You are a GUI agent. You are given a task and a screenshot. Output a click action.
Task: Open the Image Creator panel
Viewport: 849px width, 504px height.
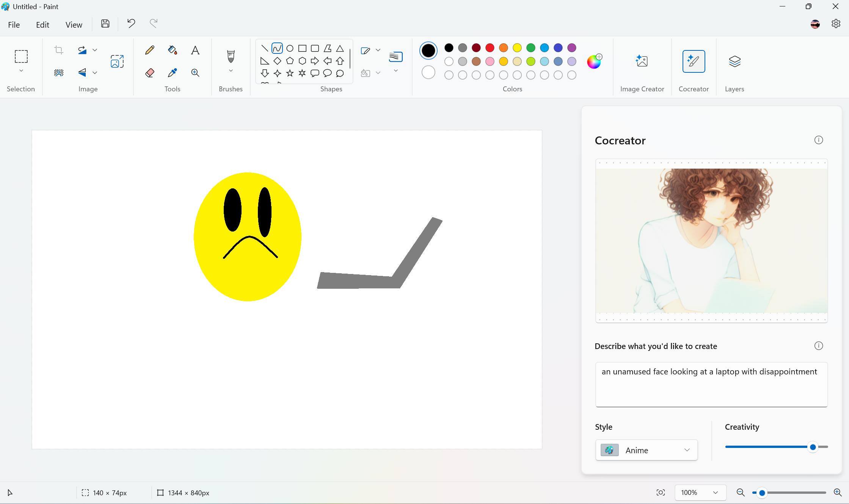click(x=642, y=61)
